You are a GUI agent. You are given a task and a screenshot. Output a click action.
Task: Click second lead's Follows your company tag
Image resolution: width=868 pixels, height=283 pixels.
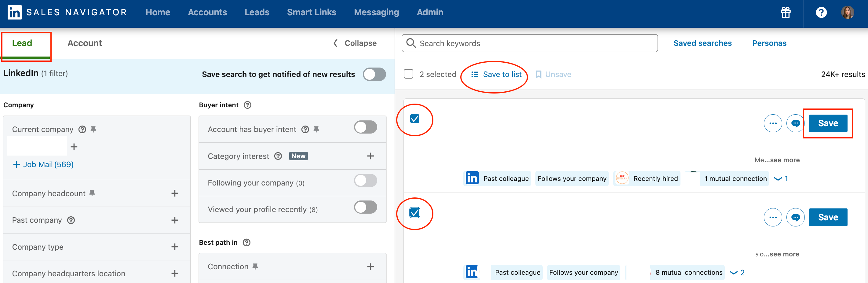click(583, 272)
